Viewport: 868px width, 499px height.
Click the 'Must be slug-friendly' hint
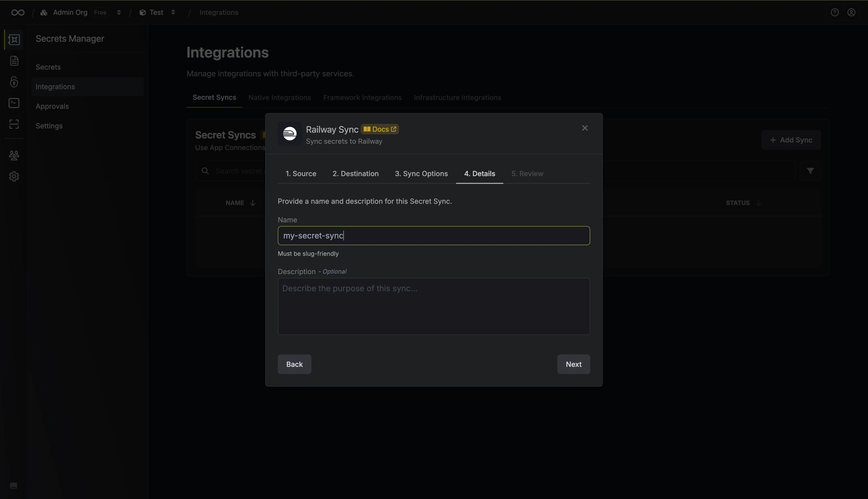tap(308, 254)
